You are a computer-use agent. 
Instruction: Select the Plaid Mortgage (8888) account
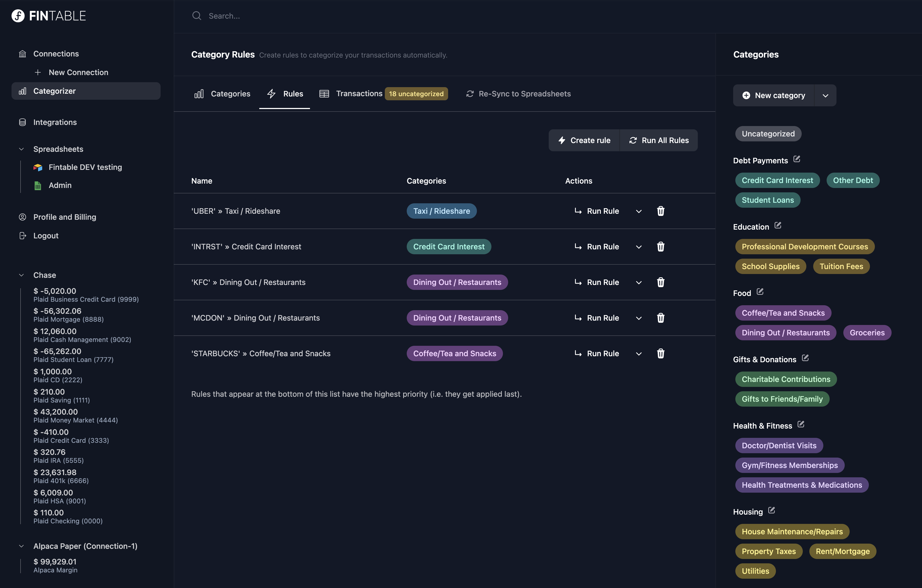pos(69,315)
